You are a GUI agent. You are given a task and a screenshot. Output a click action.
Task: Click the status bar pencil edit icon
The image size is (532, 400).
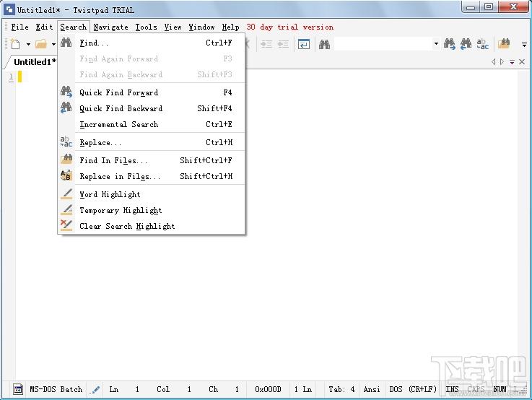click(95, 389)
